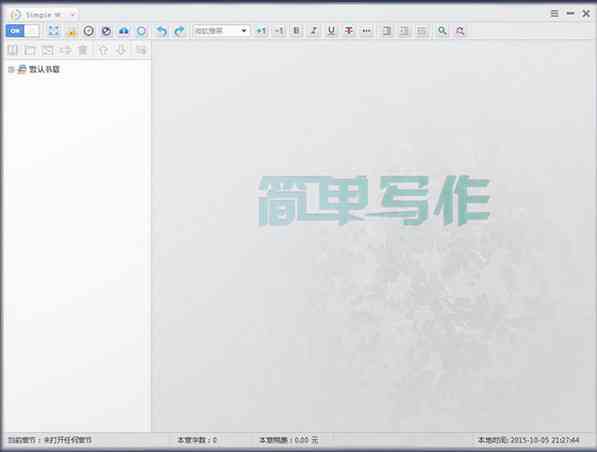Screen dimensions: 597x452
Task: Toggle underline formatting
Action: point(332,31)
